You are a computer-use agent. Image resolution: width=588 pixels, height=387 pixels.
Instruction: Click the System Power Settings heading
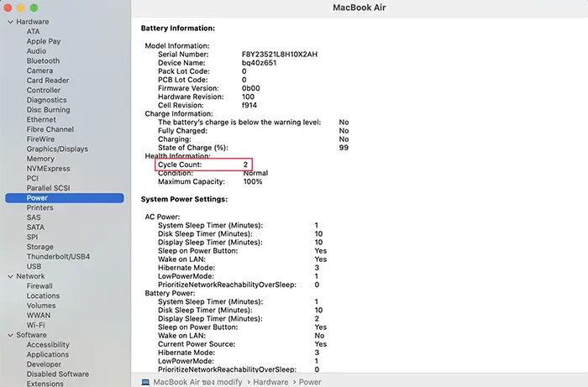184,199
